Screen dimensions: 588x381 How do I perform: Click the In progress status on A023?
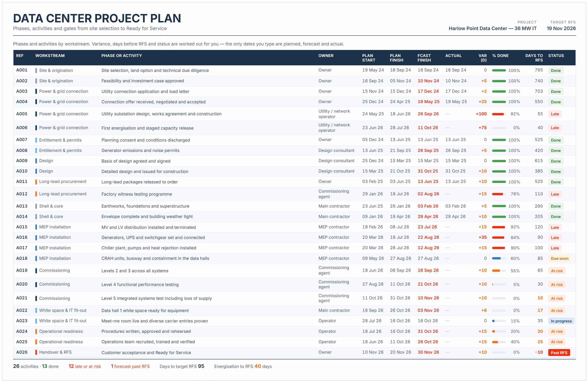coord(561,321)
